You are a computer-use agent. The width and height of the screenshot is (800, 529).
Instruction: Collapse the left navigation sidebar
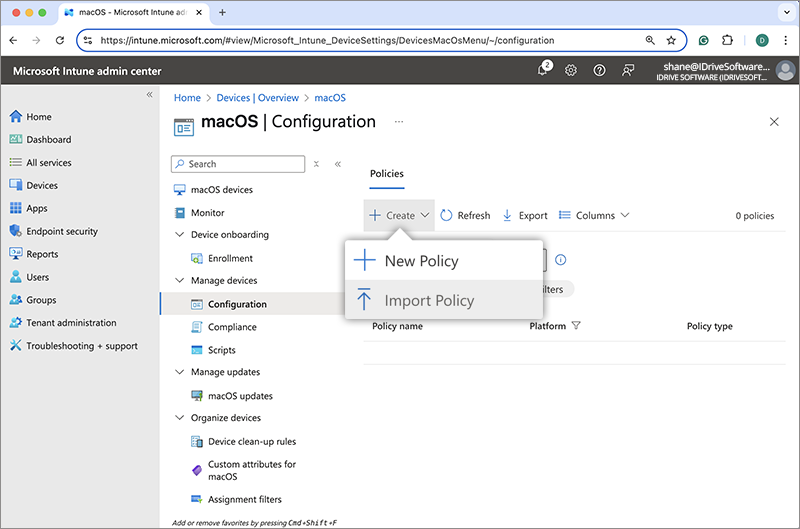pyautogui.click(x=150, y=95)
